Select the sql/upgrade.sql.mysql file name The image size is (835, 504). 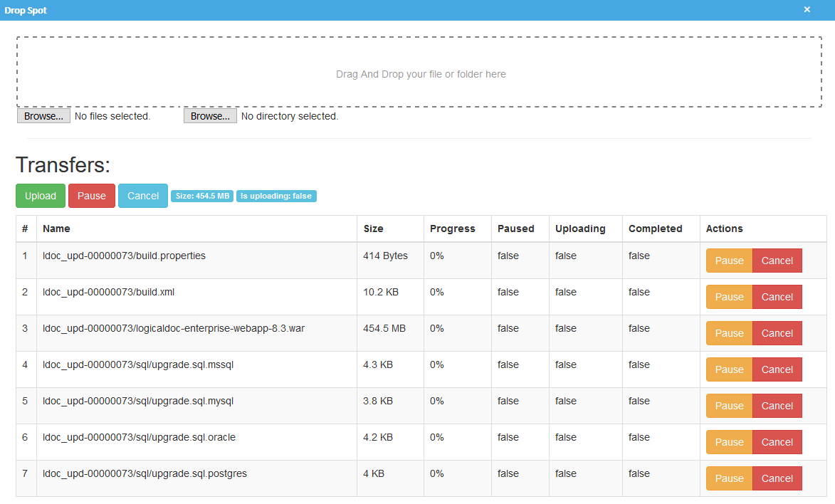pyautogui.click(x=138, y=401)
